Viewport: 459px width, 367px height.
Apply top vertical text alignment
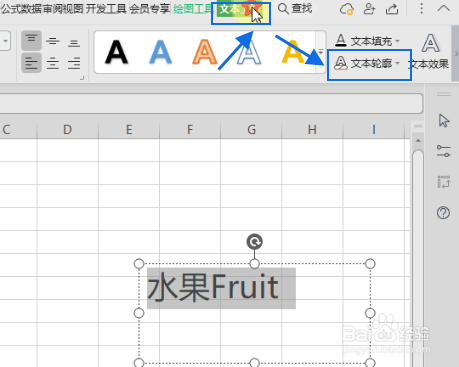point(31,41)
